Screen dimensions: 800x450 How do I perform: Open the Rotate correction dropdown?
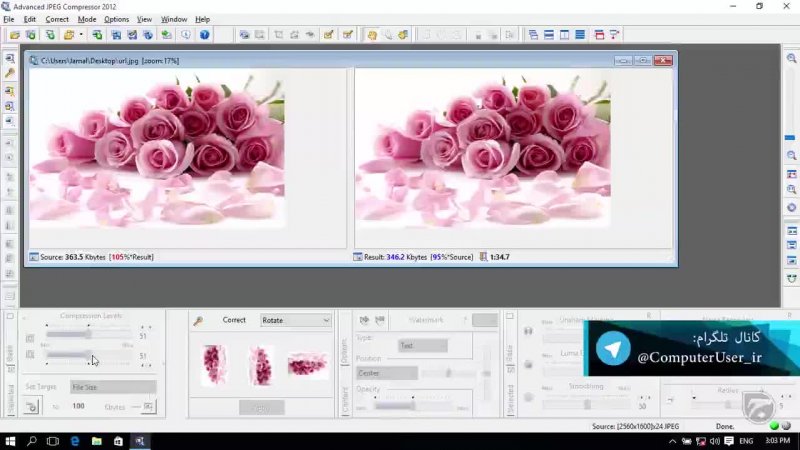point(295,321)
